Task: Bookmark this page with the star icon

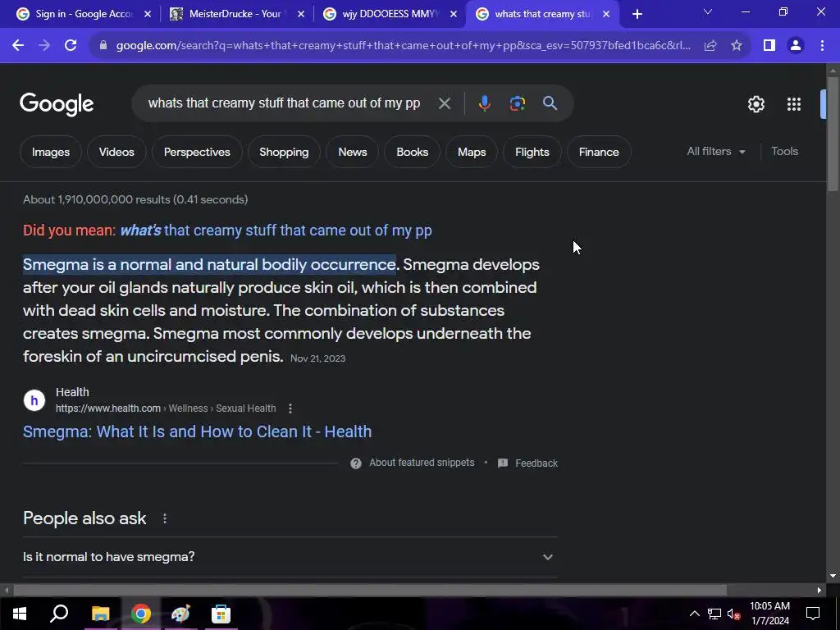Action: (737, 46)
